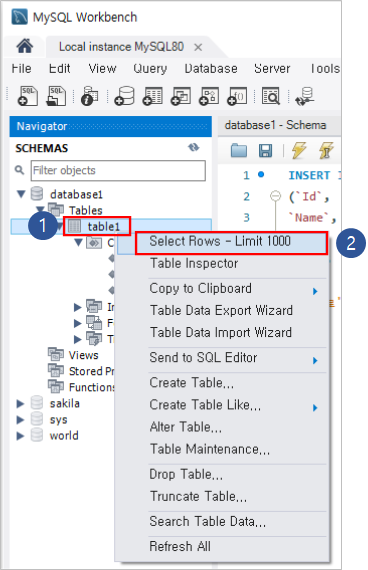Image resolution: width=368 pixels, height=570 pixels.
Task: Choose Alter Table... from context menu
Action: (x=185, y=427)
